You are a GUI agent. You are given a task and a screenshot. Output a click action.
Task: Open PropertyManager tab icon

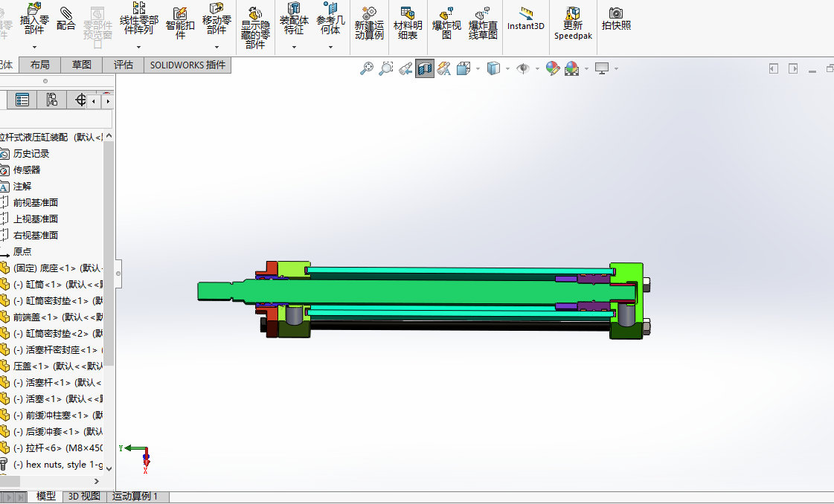click(22, 100)
